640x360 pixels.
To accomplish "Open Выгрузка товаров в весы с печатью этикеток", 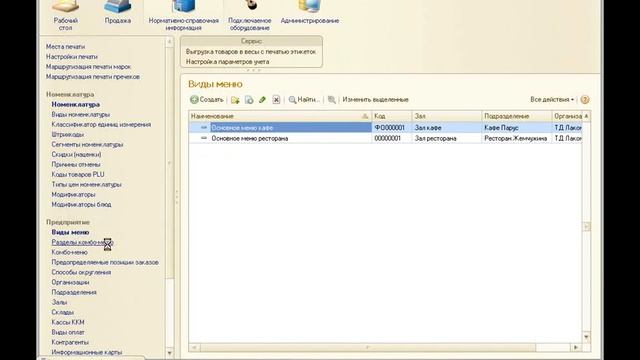I will tap(251, 52).
